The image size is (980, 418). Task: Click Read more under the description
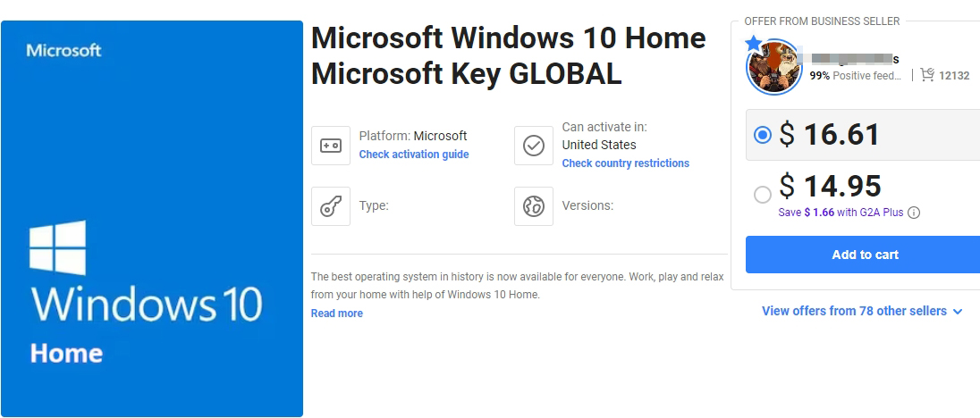(x=337, y=313)
